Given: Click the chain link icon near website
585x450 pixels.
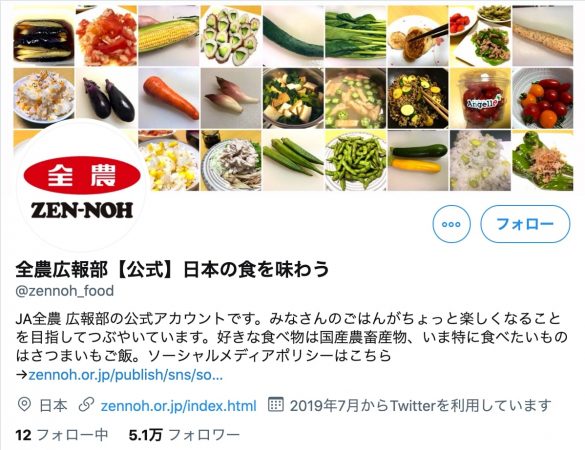Looking at the screenshot, I should coord(86,405).
